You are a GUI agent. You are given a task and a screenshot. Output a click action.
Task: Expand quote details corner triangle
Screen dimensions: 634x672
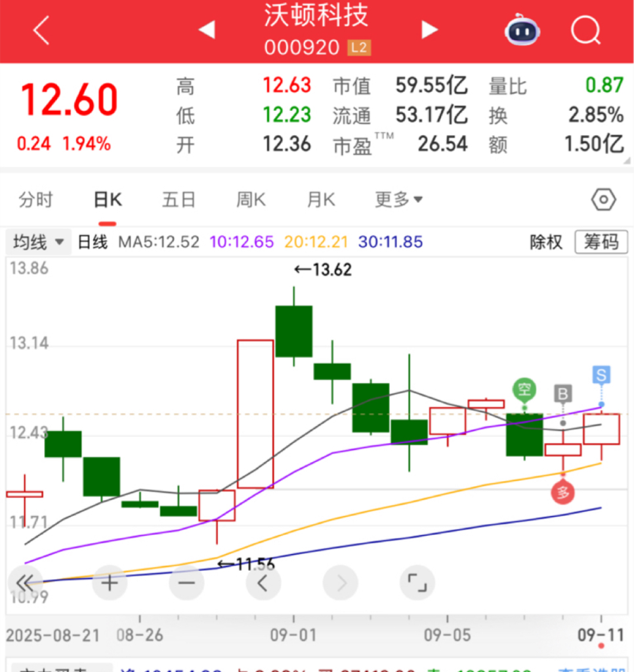pyautogui.click(x=627, y=160)
